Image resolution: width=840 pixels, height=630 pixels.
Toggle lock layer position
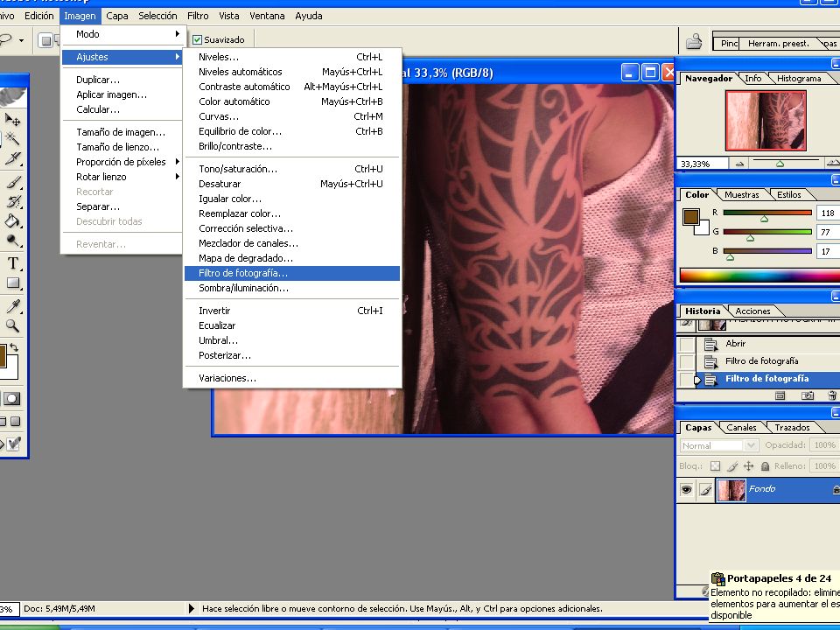pyautogui.click(x=748, y=466)
